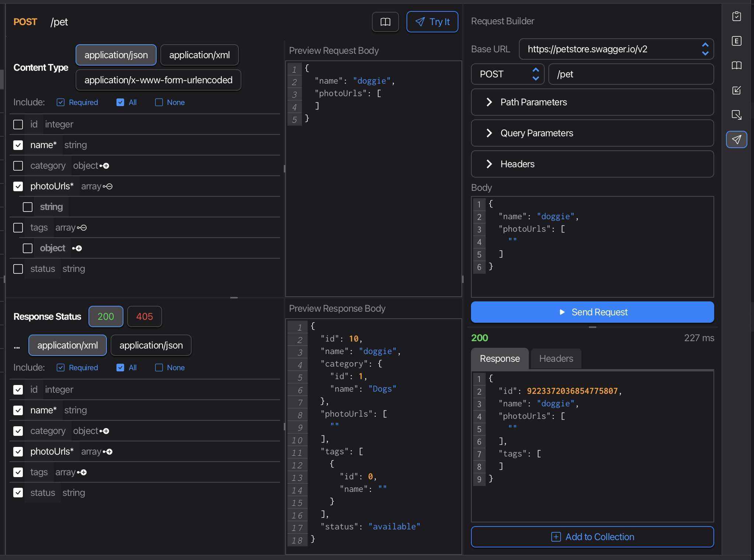Check the None include option for request fields
The height and width of the screenshot is (560, 754).
tap(158, 102)
